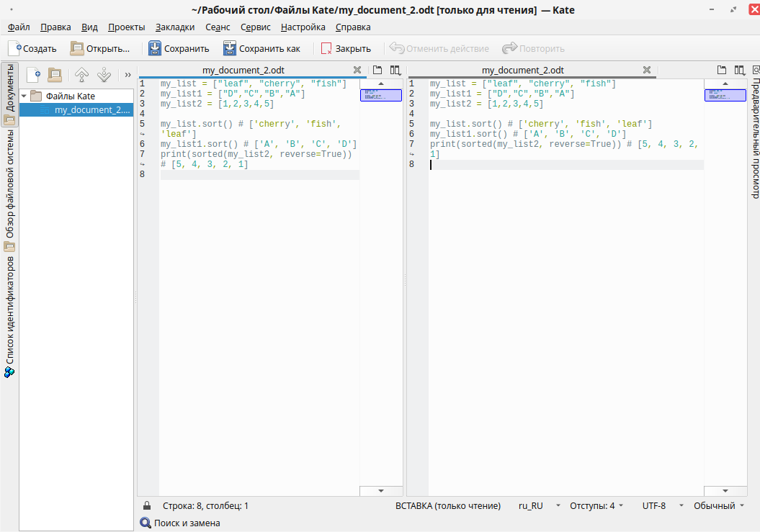This screenshot has height=532, width=760.
Task: Go to previous document using up arrow icon
Action: [81, 74]
